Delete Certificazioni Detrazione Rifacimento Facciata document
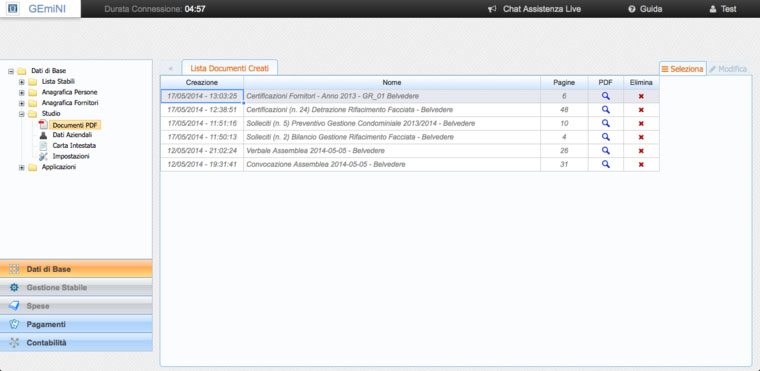The image size is (760, 371). [x=641, y=110]
